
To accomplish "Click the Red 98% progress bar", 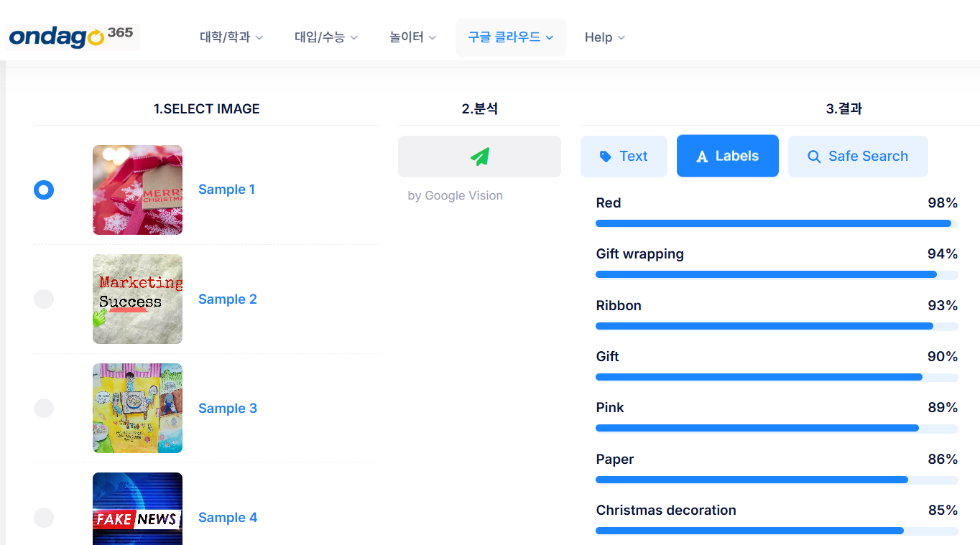I will pyautogui.click(x=777, y=223).
